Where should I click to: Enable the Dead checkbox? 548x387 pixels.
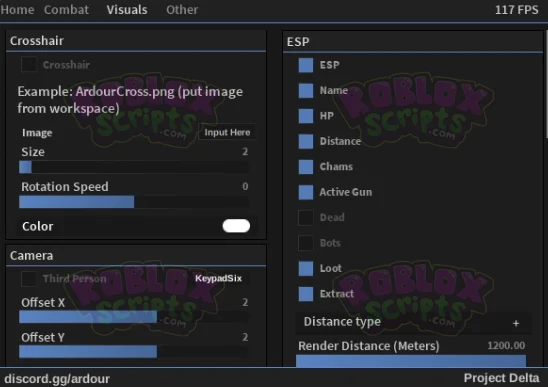[x=306, y=217]
